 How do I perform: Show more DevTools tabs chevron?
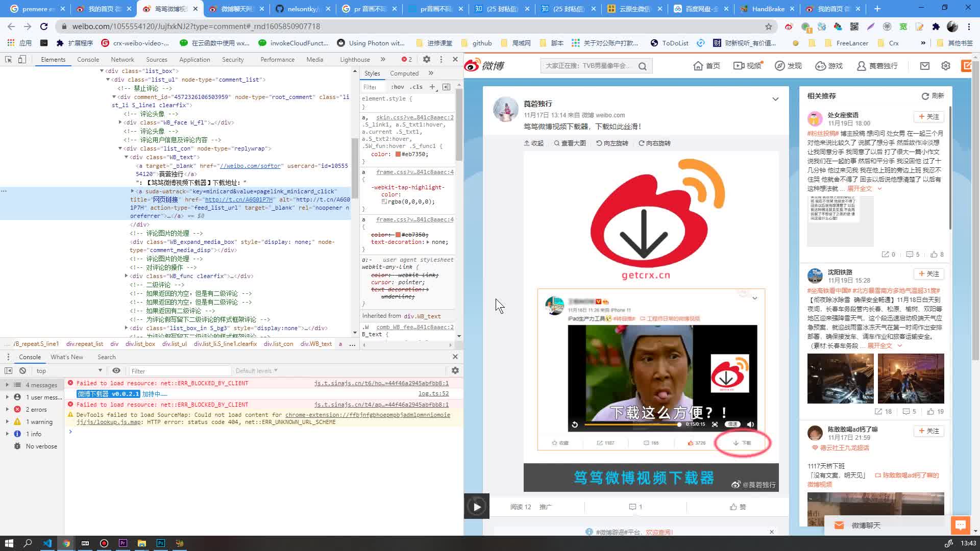click(x=383, y=59)
